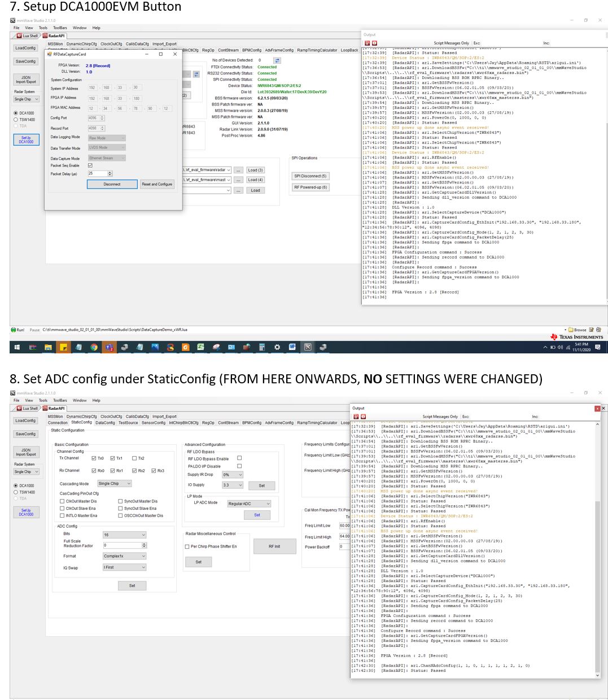608x700 pixels.
Task: Click Set button under ADC Config
Action: (132, 585)
